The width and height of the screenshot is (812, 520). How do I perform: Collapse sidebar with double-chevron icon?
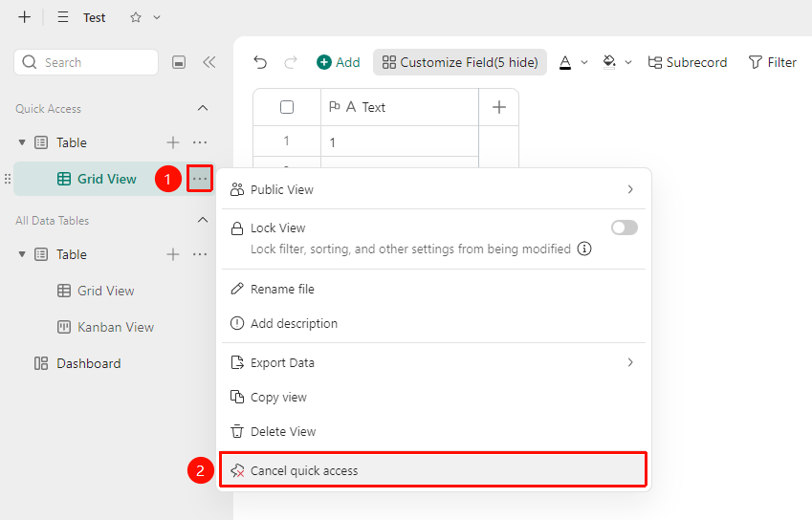[209, 62]
